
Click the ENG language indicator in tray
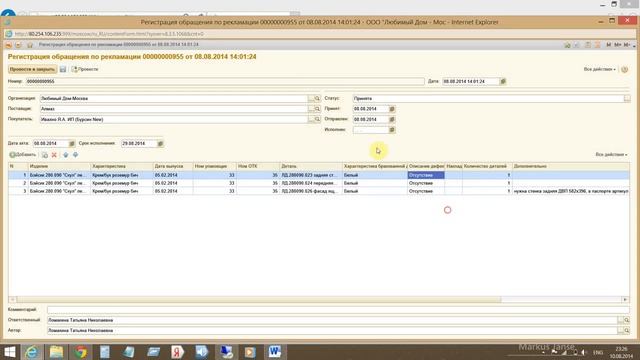coord(598,352)
